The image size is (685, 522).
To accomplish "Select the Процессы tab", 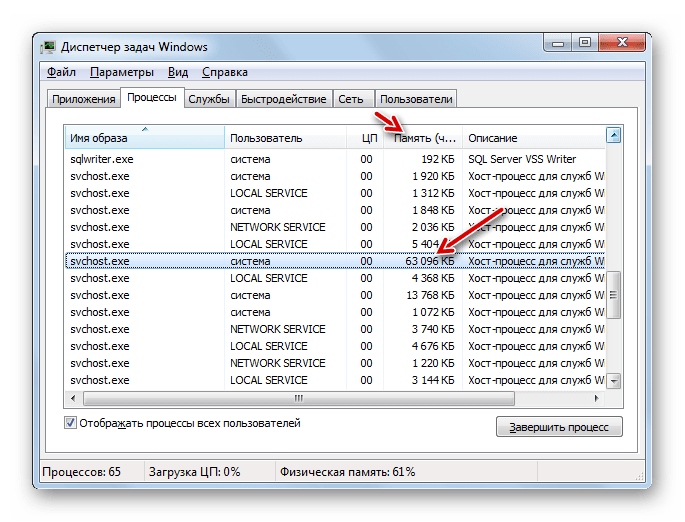I will click(x=152, y=97).
